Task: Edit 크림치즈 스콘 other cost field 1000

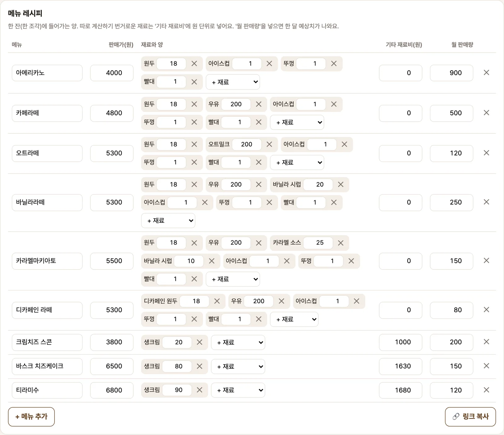Action: (400, 342)
